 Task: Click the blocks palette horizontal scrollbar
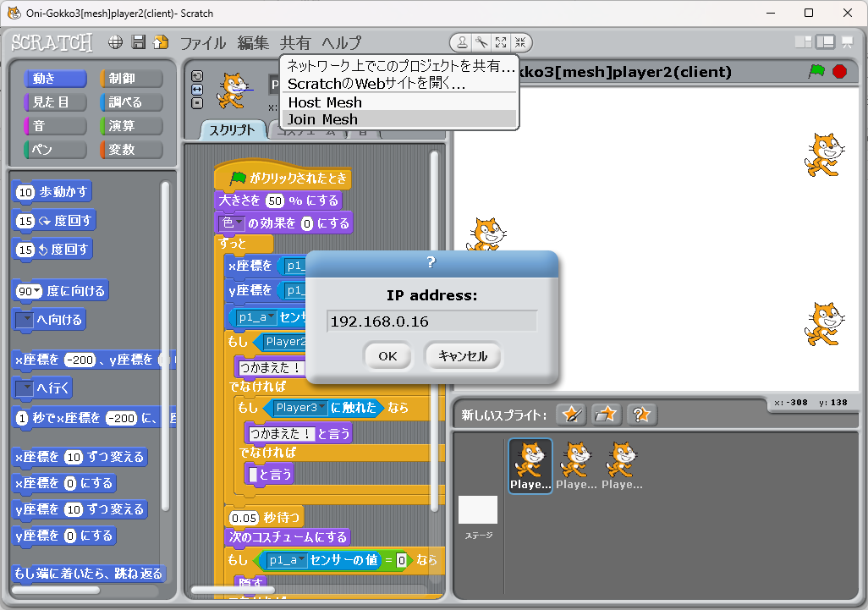[56, 590]
